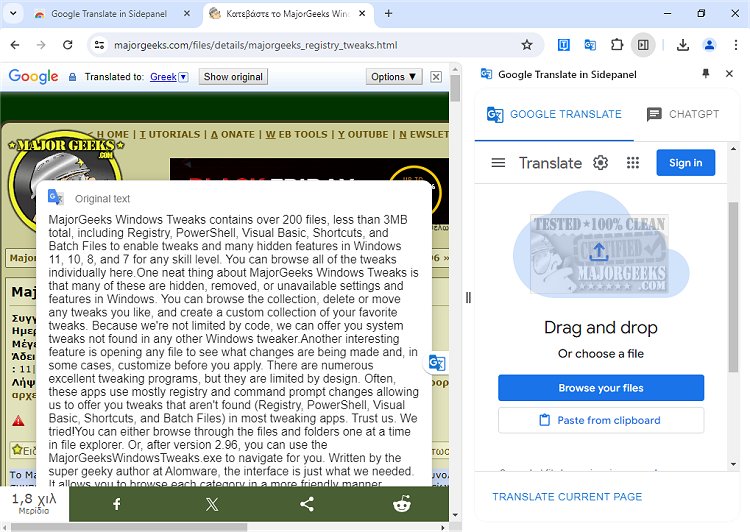Open Translate settings gear
The image size is (750, 532).
600,163
